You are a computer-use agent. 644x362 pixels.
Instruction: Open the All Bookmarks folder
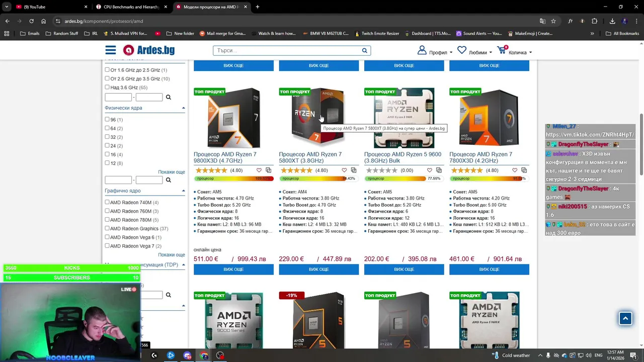coord(622,34)
